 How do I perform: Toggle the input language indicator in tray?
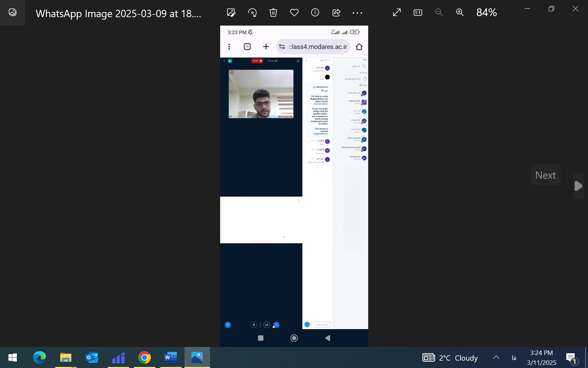[514, 358]
